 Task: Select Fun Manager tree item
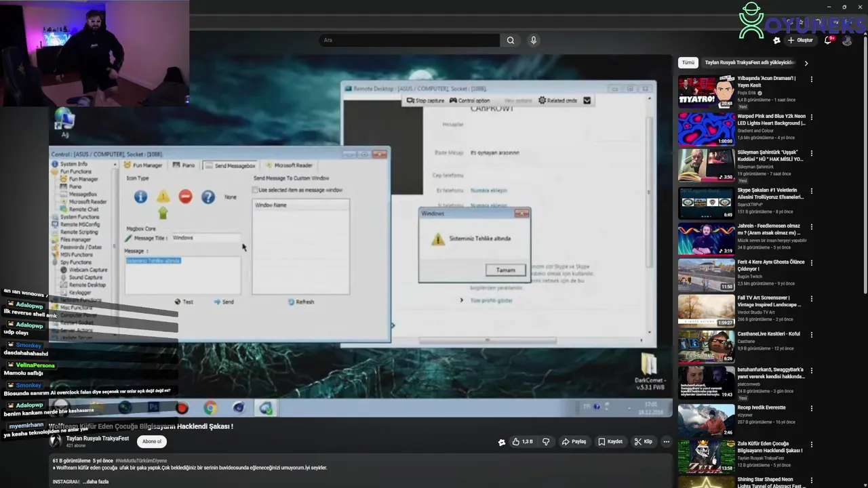(83, 179)
